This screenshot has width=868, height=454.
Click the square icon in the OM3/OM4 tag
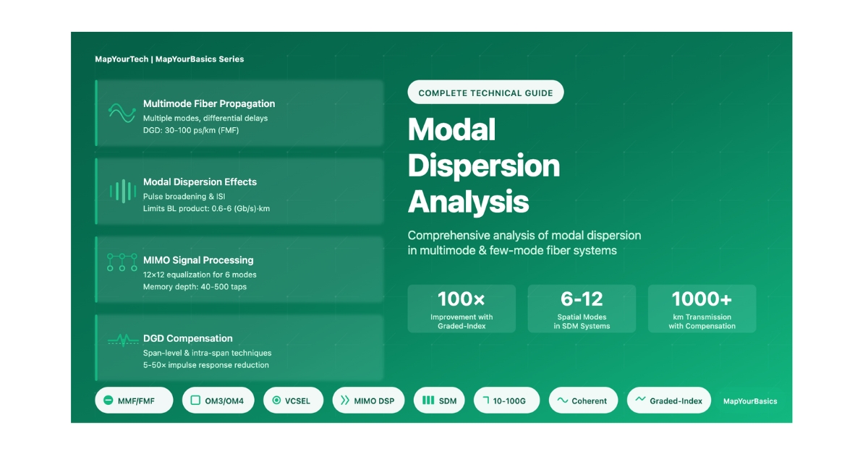(195, 401)
